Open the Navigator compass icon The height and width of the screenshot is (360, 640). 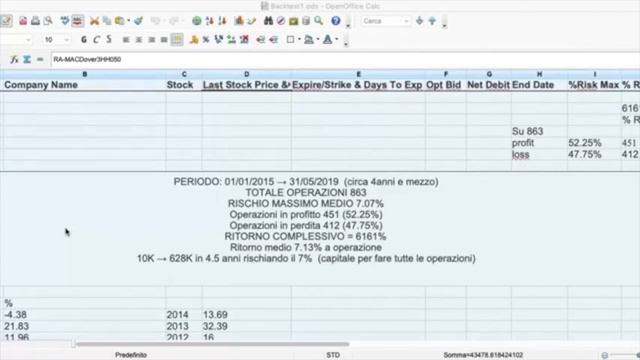pos(281,21)
